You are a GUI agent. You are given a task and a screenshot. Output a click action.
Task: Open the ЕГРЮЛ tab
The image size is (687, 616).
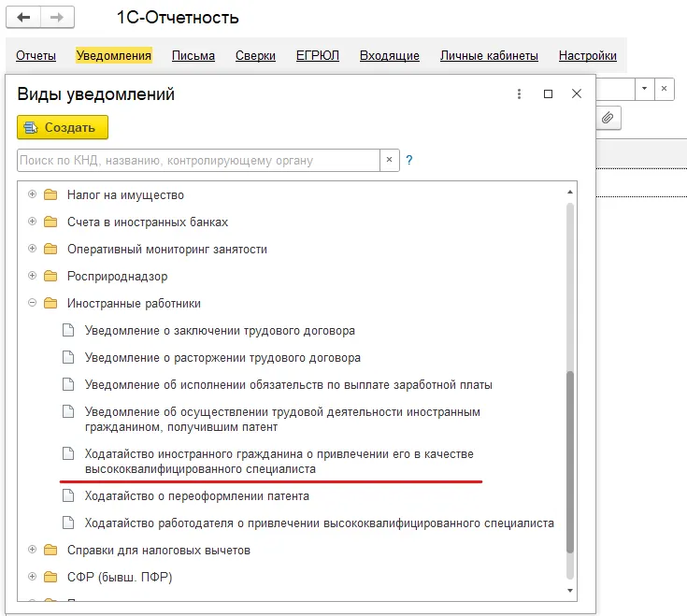318,56
